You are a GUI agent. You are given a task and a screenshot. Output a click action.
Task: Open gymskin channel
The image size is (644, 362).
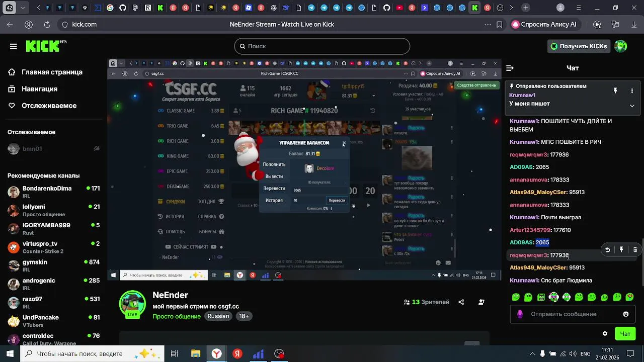(53, 265)
